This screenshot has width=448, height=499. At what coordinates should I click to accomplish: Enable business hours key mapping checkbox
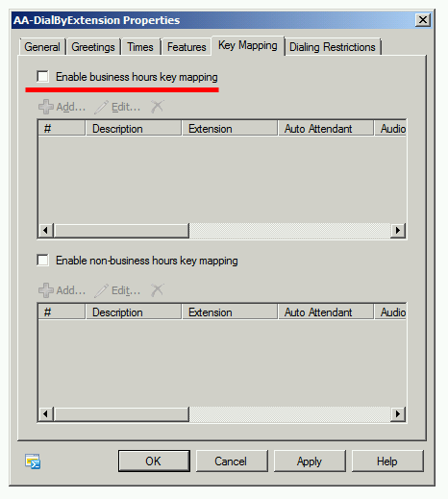click(x=42, y=77)
